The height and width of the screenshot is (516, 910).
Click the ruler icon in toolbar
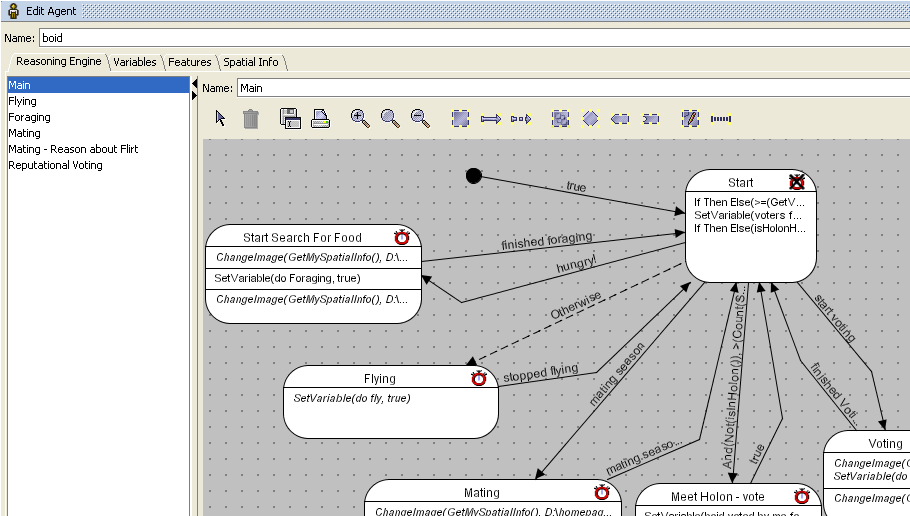pyautogui.click(x=721, y=119)
